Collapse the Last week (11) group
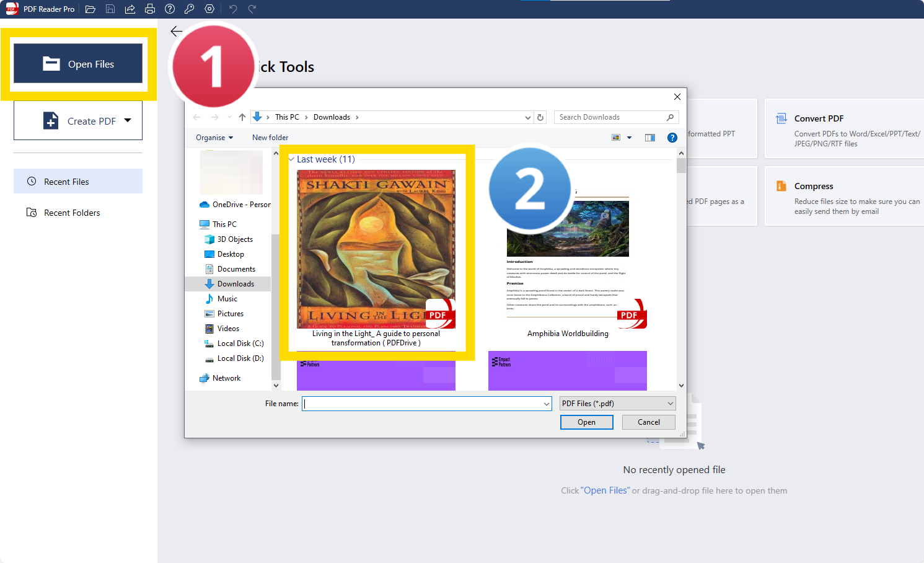The height and width of the screenshot is (563, 924). (292, 159)
